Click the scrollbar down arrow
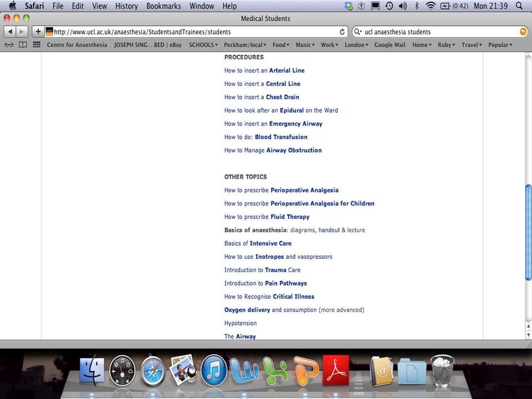Viewport: 532px width, 399px height. tap(528, 335)
